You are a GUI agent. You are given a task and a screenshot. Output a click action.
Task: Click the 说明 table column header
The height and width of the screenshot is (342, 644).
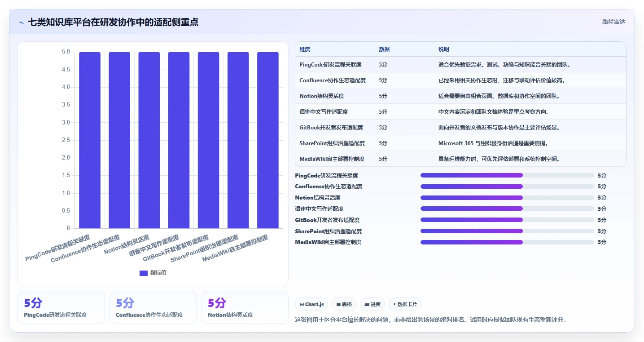tap(444, 49)
